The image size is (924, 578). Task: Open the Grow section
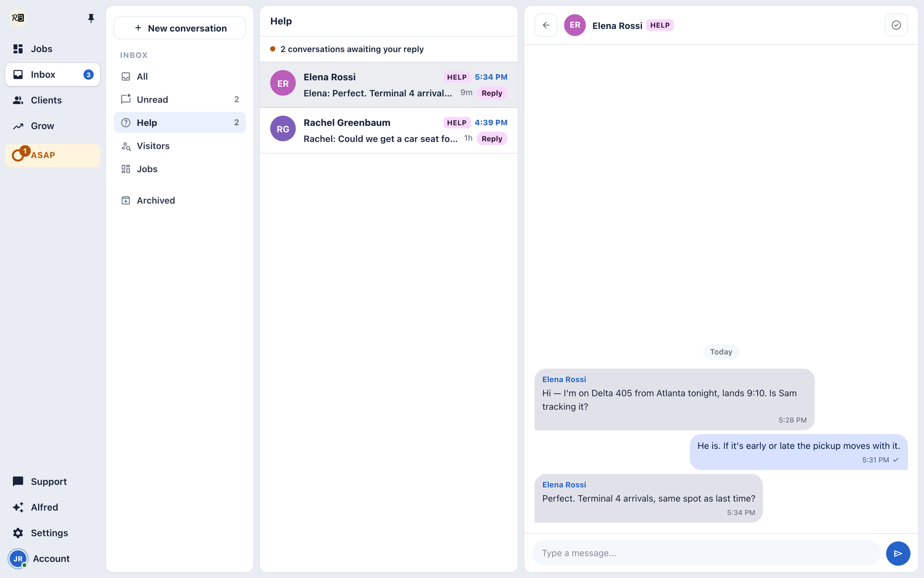point(53,126)
